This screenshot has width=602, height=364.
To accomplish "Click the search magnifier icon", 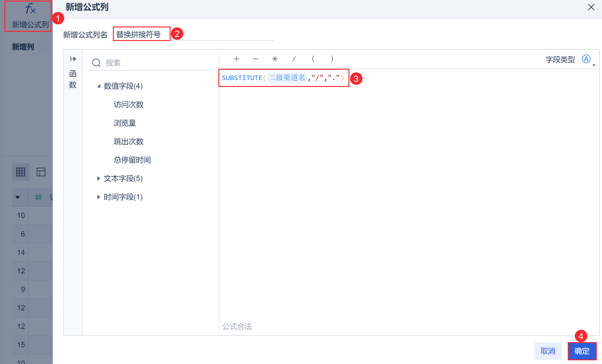I will click(x=97, y=63).
